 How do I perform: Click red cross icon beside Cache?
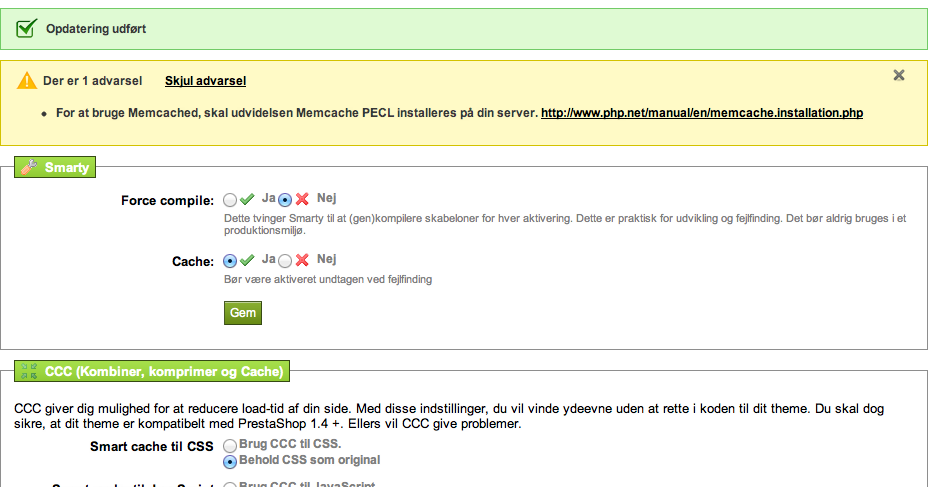302,260
